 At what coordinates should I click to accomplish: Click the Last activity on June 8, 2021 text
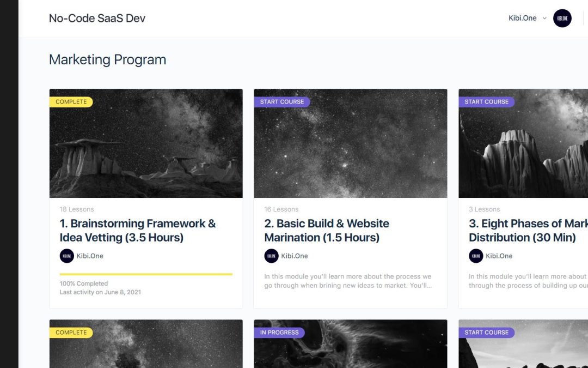pyautogui.click(x=100, y=292)
